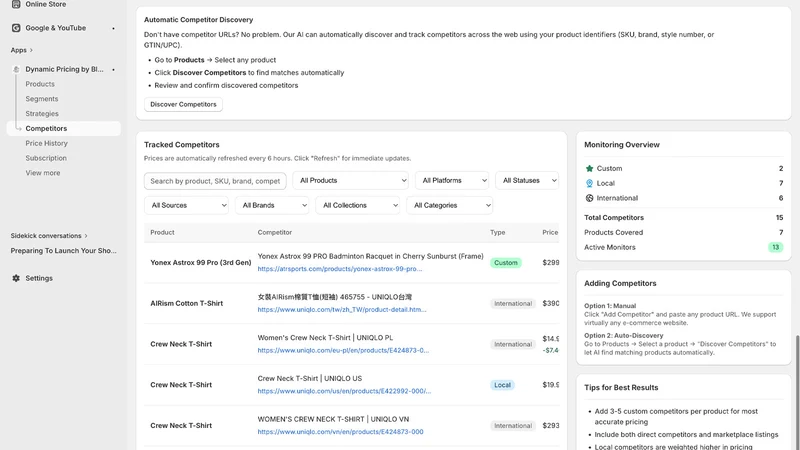Click the Google & YouTube channel icon
800x450 pixels.
[16, 28]
